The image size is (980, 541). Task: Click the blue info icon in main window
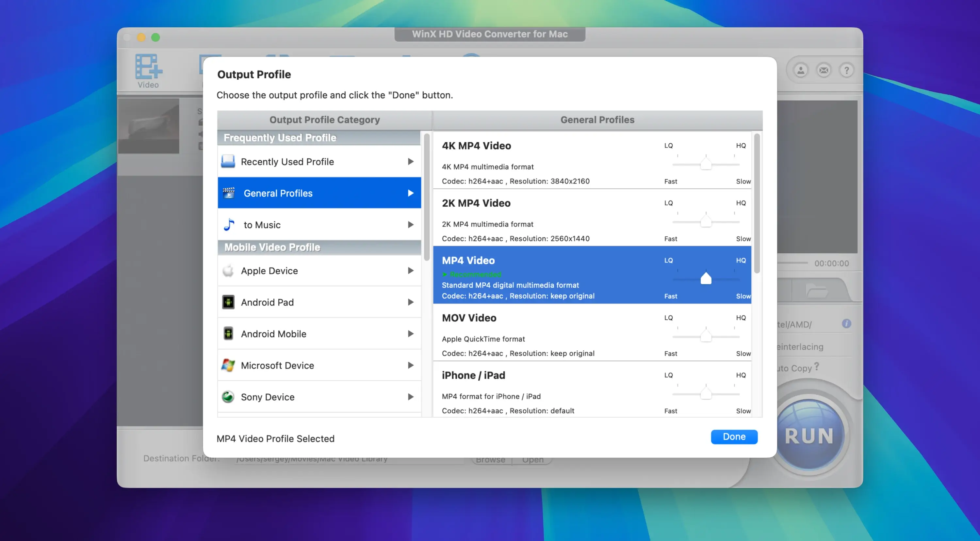click(846, 324)
